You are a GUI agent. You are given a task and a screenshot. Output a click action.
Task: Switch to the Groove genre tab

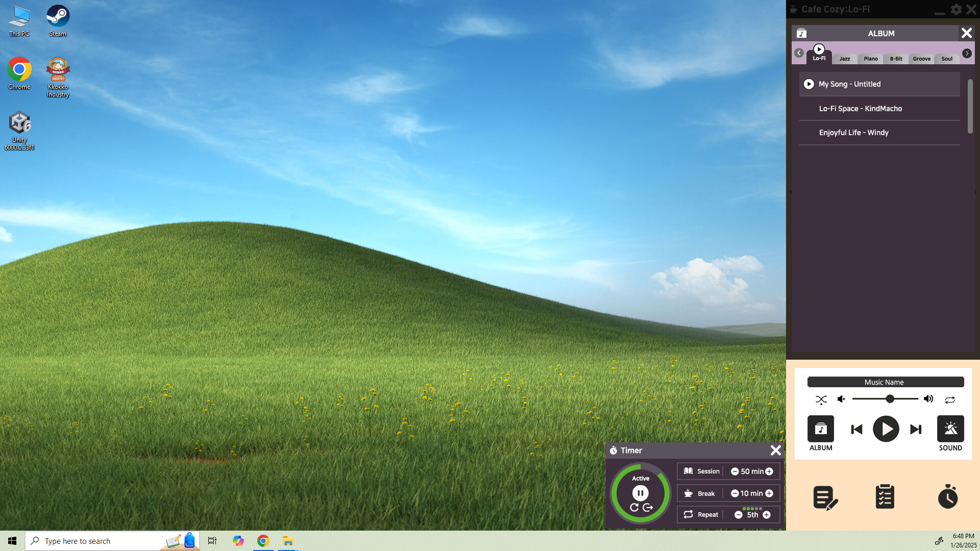point(921,59)
